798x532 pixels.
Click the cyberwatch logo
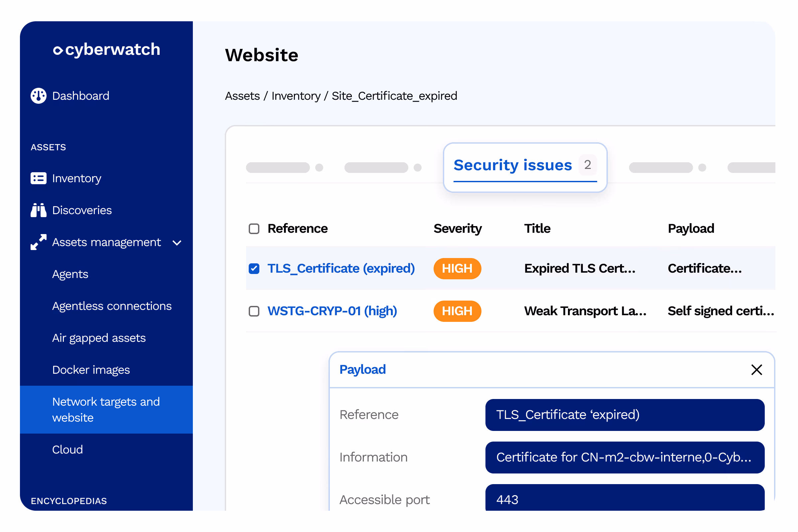[106, 50]
